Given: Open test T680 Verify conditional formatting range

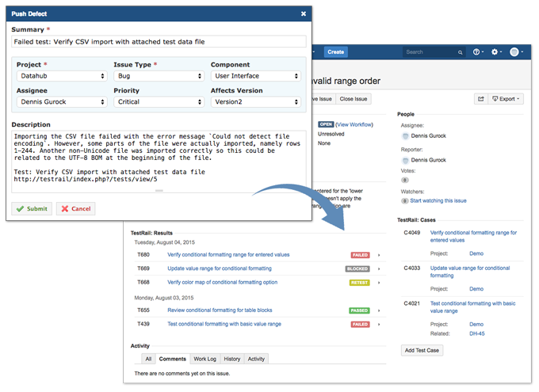Looking at the screenshot, I should pos(228,255).
